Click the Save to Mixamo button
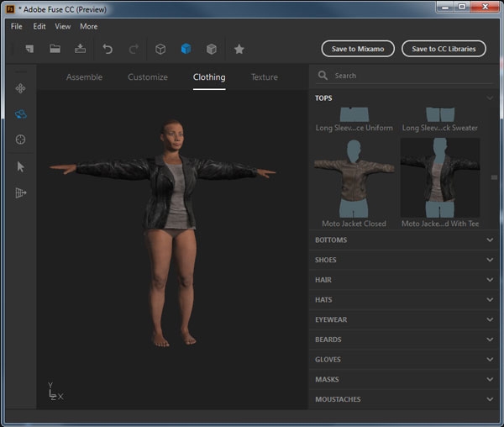The image size is (504, 427). [x=358, y=49]
